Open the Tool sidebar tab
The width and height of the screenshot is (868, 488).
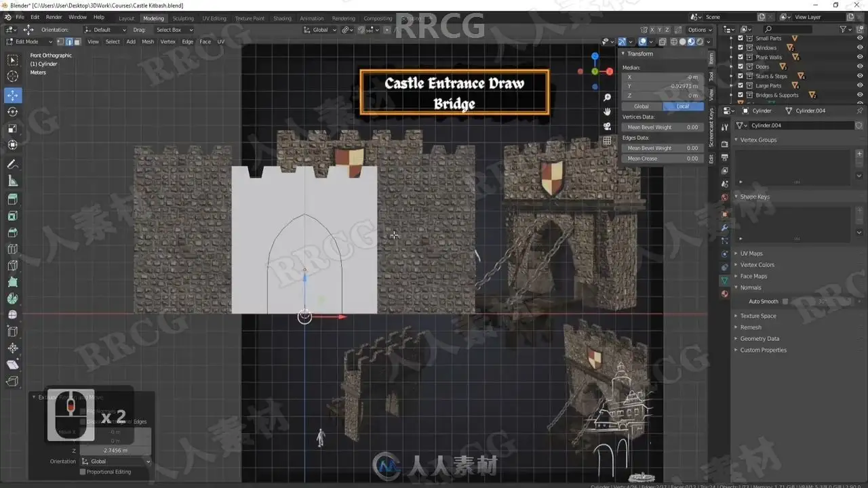(711, 77)
